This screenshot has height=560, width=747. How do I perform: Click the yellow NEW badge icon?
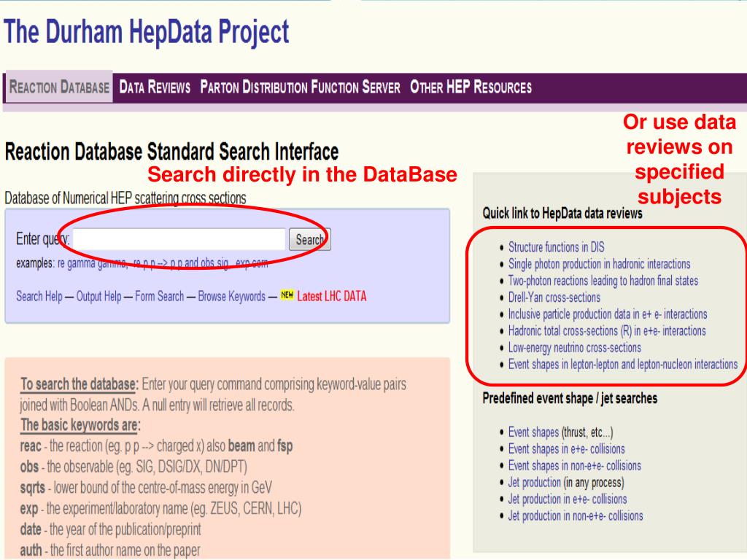click(x=287, y=295)
